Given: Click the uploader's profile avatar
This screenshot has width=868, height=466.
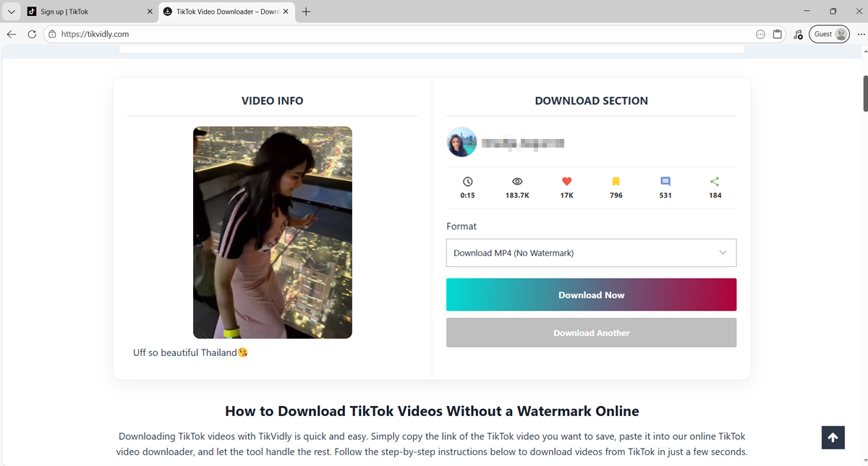Looking at the screenshot, I should [x=461, y=143].
